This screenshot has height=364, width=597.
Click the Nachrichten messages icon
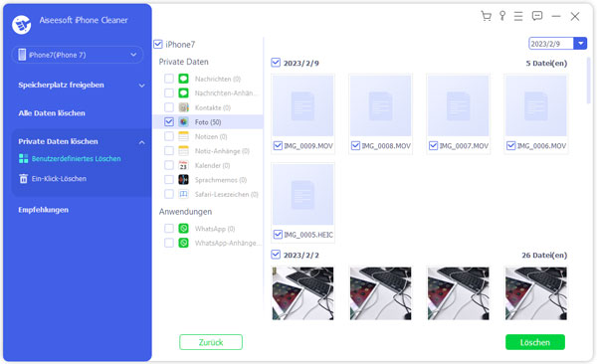183,79
